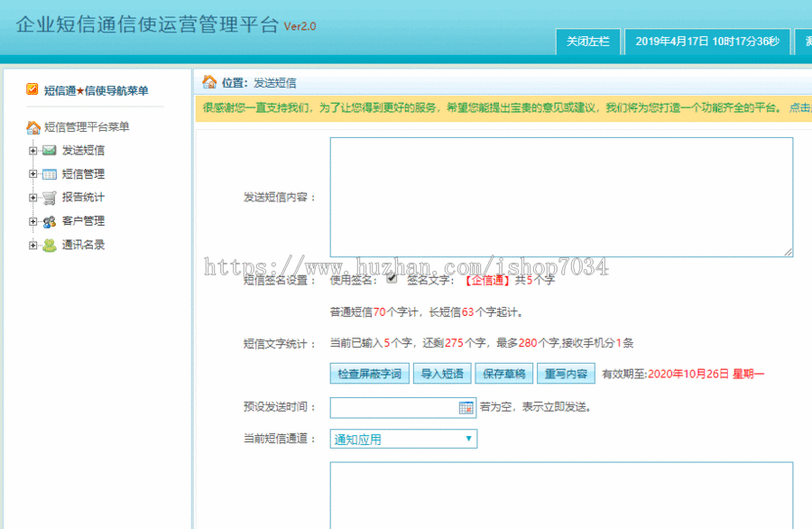The height and width of the screenshot is (529, 812).
Task: Click the home icon beside 短信管理平台菜单
Action: point(33,127)
